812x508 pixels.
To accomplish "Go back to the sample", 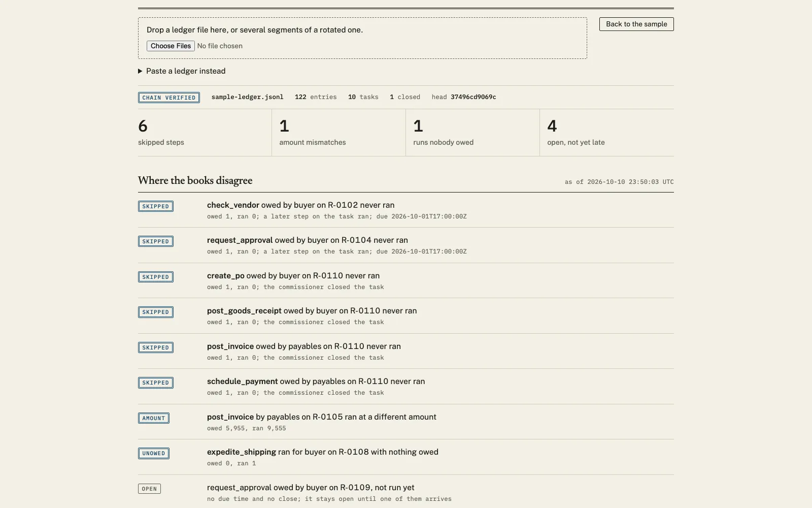I will pos(636,24).
